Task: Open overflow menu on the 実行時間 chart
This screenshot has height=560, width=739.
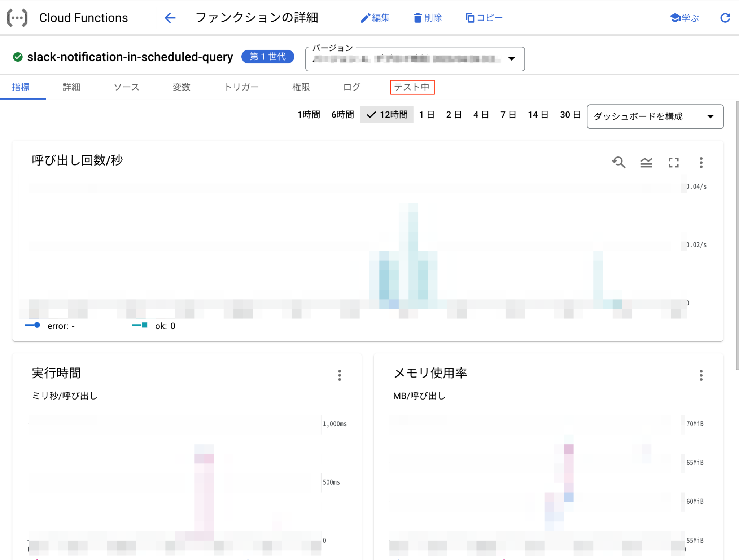Action: click(339, 375)
